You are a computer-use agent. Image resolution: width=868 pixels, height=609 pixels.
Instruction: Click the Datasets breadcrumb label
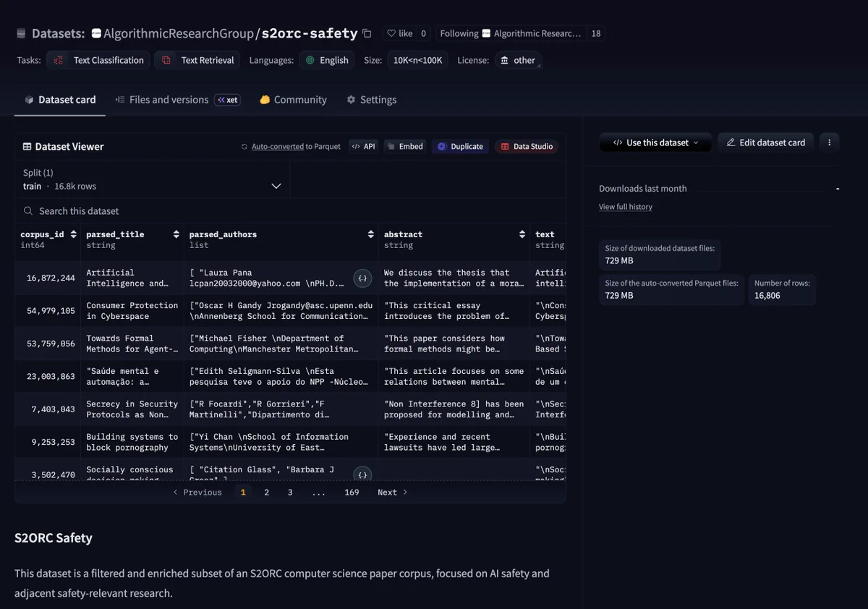pyautogui.click(x=58, y=33)
